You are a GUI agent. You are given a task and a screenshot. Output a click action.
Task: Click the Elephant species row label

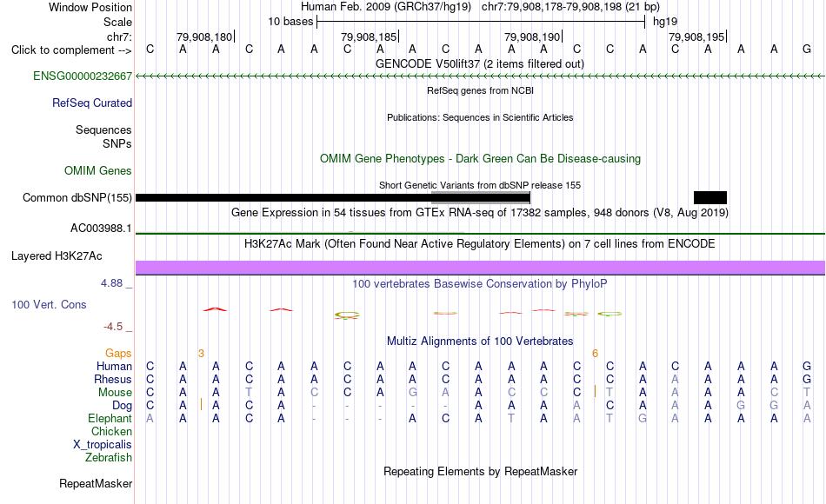110,419
